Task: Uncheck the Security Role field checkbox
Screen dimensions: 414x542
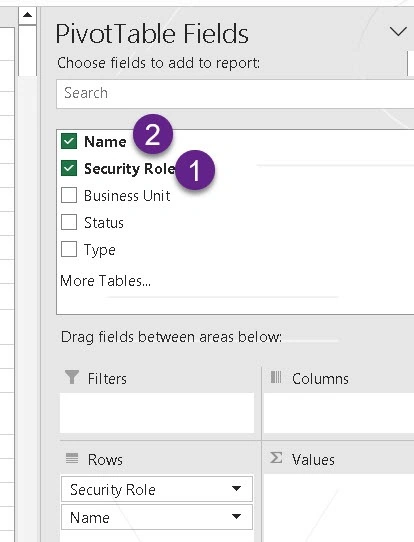Action: click(x=69, y=168)
